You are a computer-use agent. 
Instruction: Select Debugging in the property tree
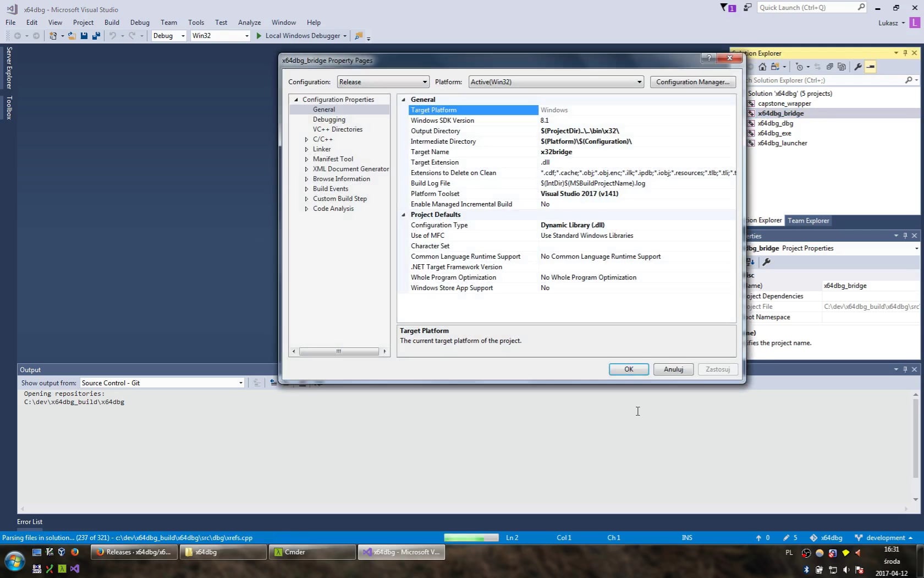pos(329,119)
